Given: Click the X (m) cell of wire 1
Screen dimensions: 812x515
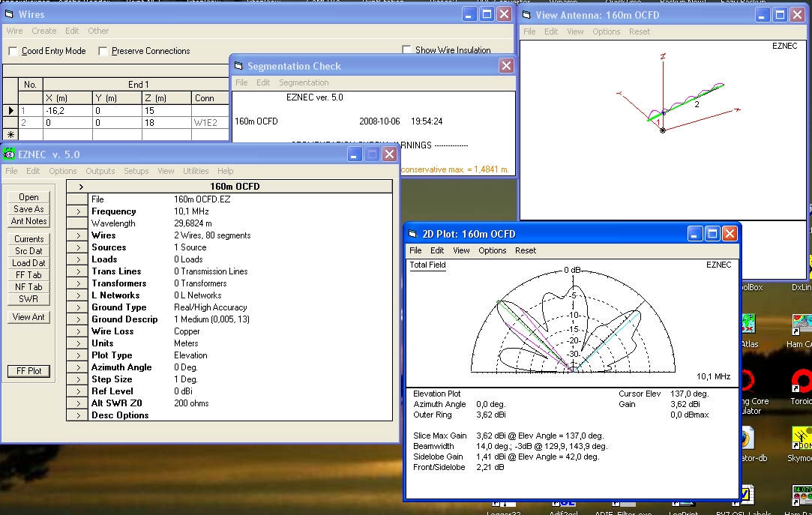Looking at the screenshot, I should click(67, 110).
